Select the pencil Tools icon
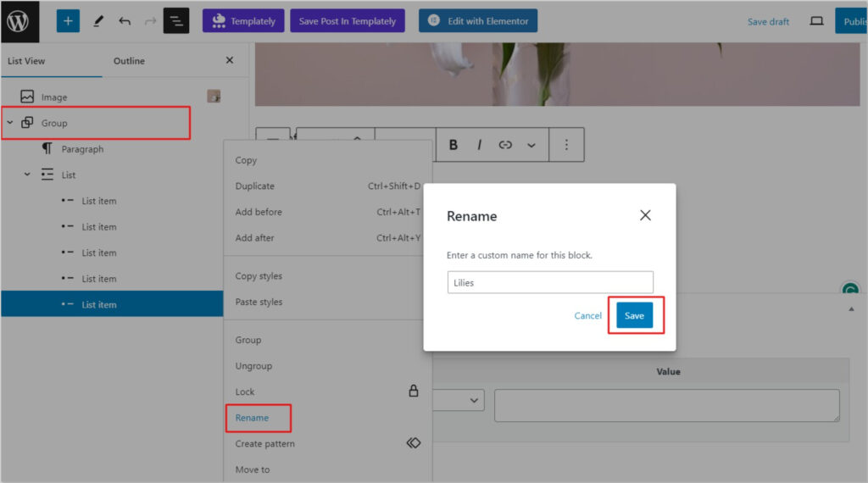 (98, 21)
